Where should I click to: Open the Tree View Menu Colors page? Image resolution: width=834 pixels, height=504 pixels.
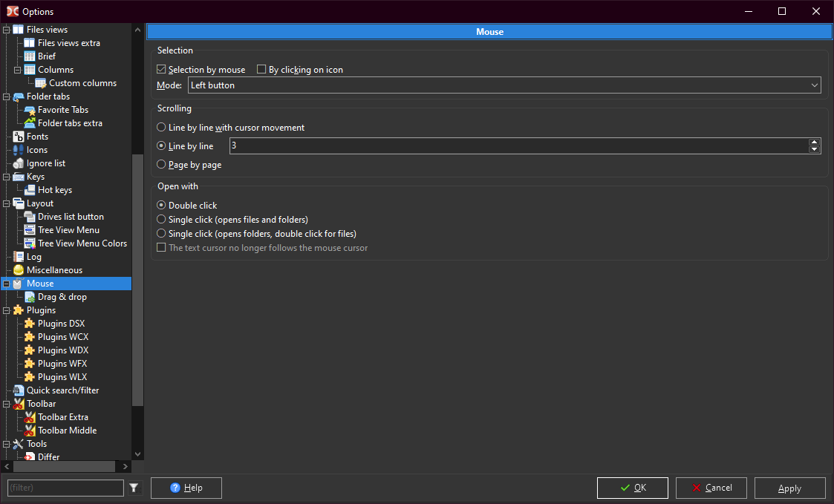point(82,243)
